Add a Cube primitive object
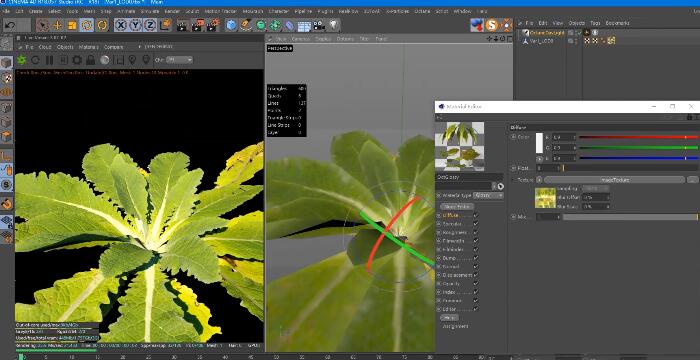The image size is (700, 360). [231, 25]
